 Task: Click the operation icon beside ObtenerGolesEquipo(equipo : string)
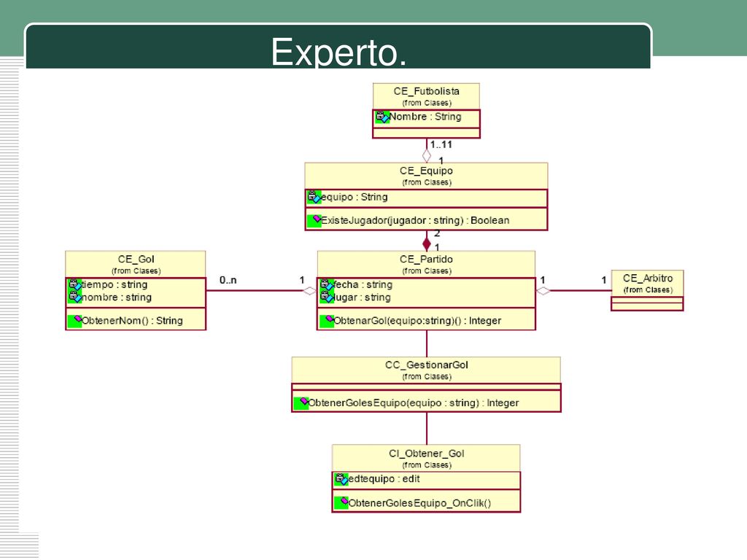coord(301,402)
